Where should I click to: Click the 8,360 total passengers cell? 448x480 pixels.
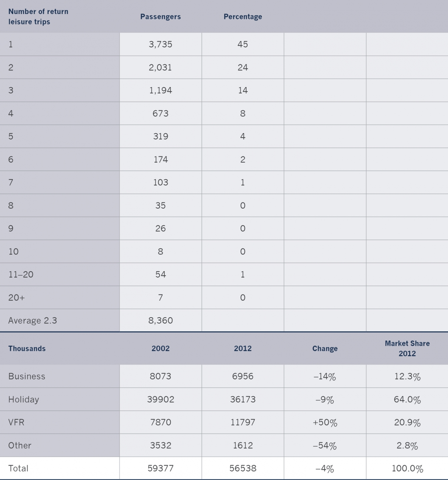click(160, 320)
